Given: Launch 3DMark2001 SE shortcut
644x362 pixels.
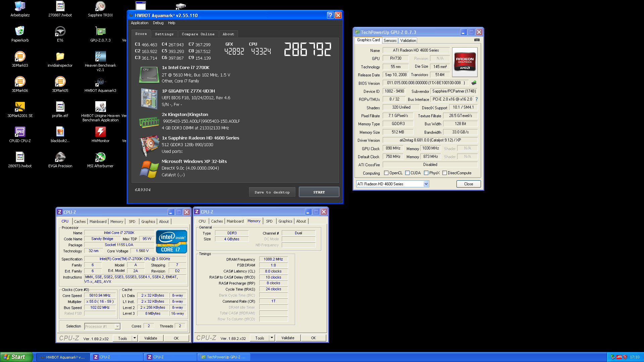Looking at the screenshot, I should pos(20,109).
